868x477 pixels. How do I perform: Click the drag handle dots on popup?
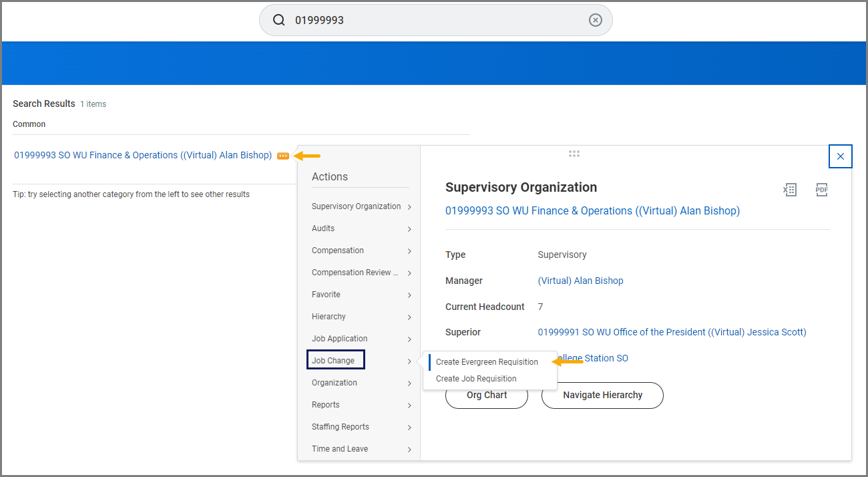pos(574,154)
